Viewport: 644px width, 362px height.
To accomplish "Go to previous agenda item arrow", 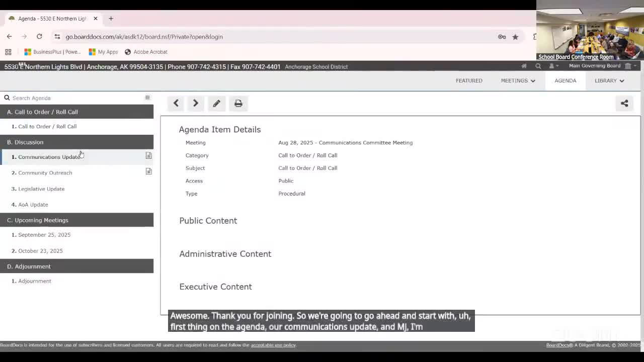I will coord(176,104).
